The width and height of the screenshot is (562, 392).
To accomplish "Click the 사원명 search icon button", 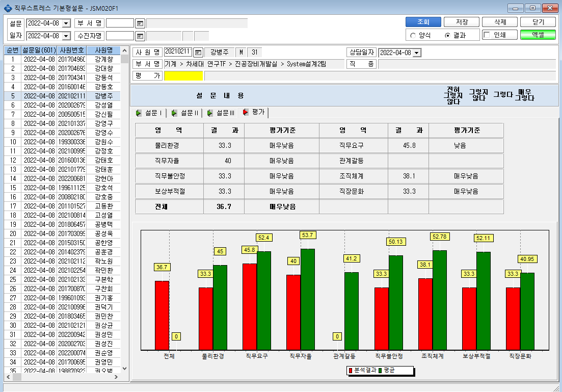I will (x=198, y=53).
